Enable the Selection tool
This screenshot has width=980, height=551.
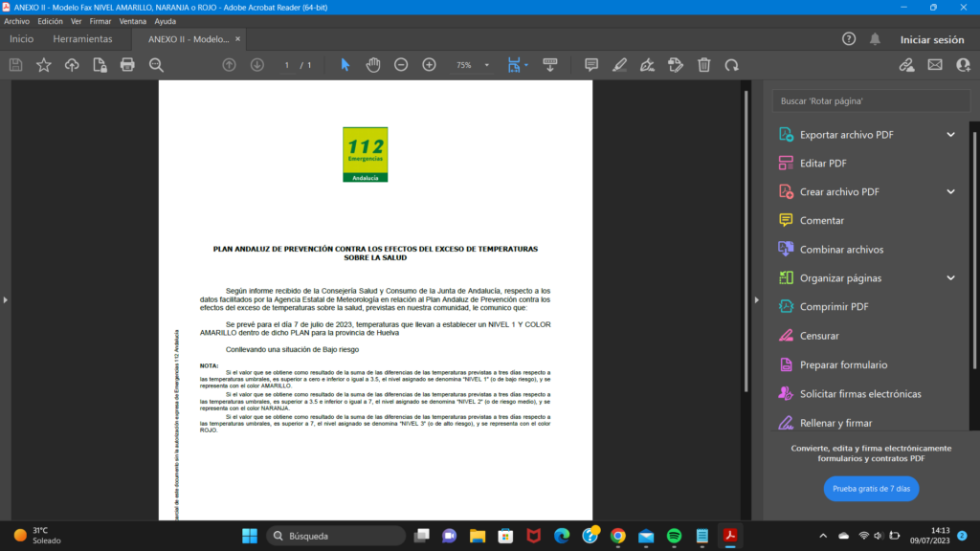(x=345, y=65)
